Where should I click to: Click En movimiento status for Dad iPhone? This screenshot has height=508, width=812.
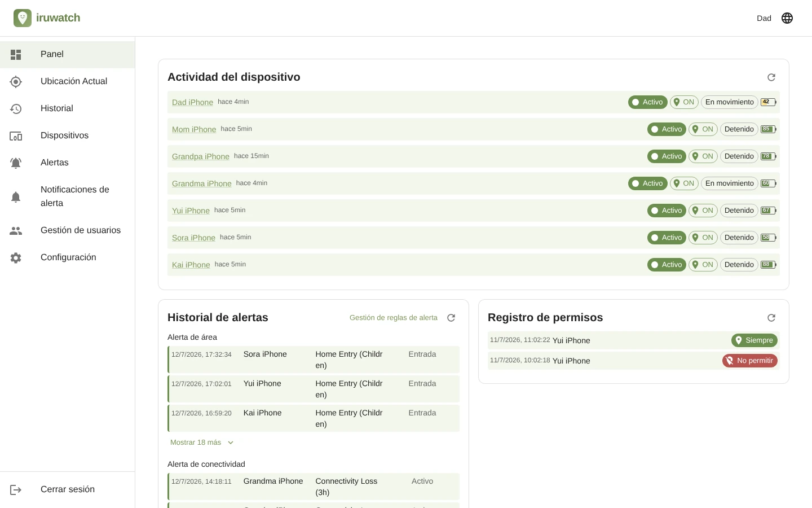(730, 102)
